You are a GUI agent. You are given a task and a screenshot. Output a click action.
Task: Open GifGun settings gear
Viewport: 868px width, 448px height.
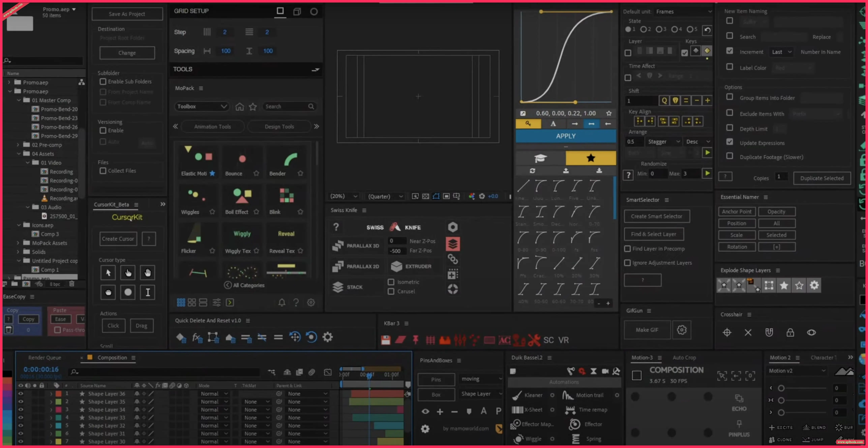(682, 330)
